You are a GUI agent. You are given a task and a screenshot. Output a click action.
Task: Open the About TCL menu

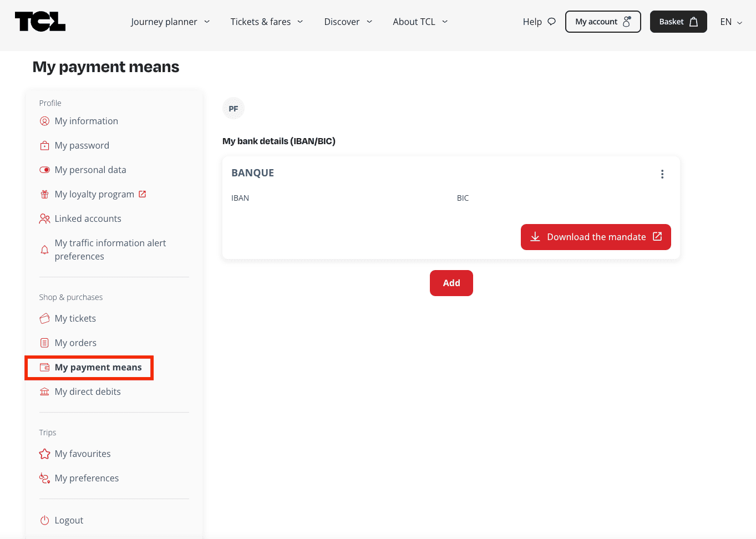click(420, 22)
